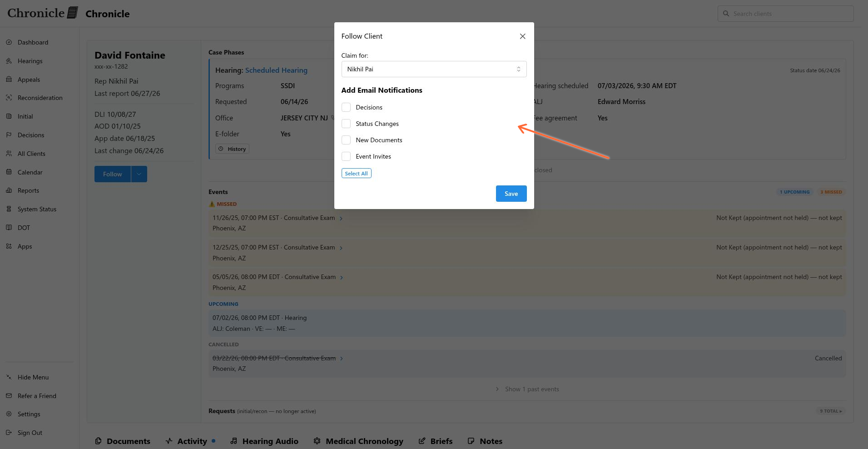Click the Appeals sidebar icon

click(9, 80)
